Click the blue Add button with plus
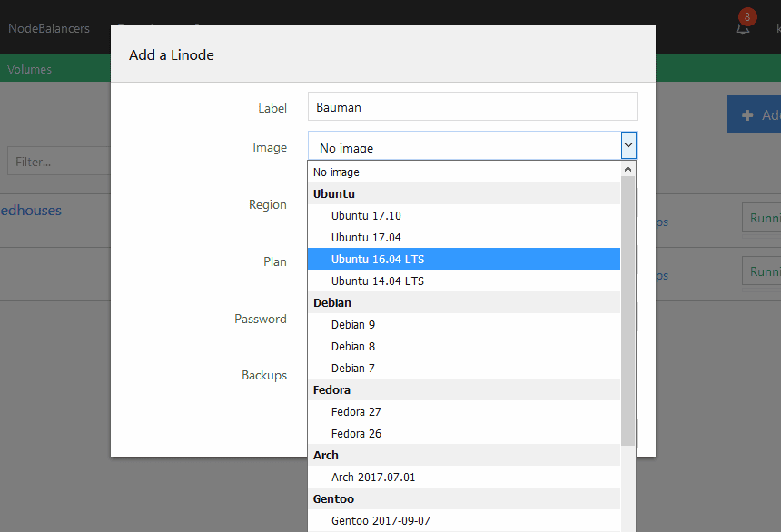 (754, 114)
